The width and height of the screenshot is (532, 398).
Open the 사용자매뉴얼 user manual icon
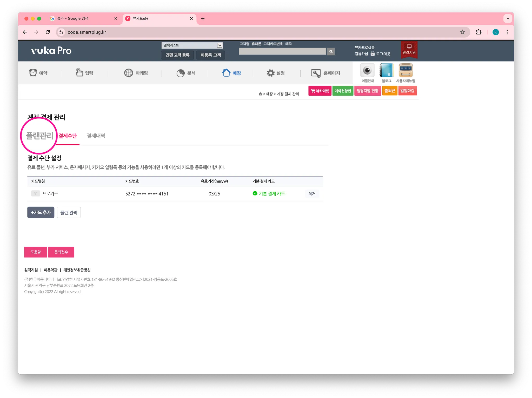pos(405,71)
